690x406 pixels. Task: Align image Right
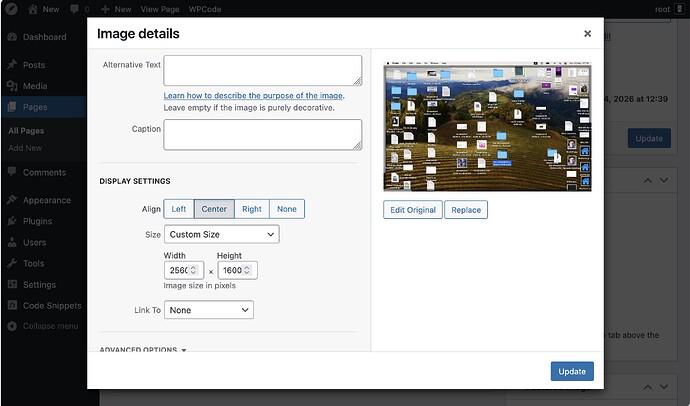point(252,209)
